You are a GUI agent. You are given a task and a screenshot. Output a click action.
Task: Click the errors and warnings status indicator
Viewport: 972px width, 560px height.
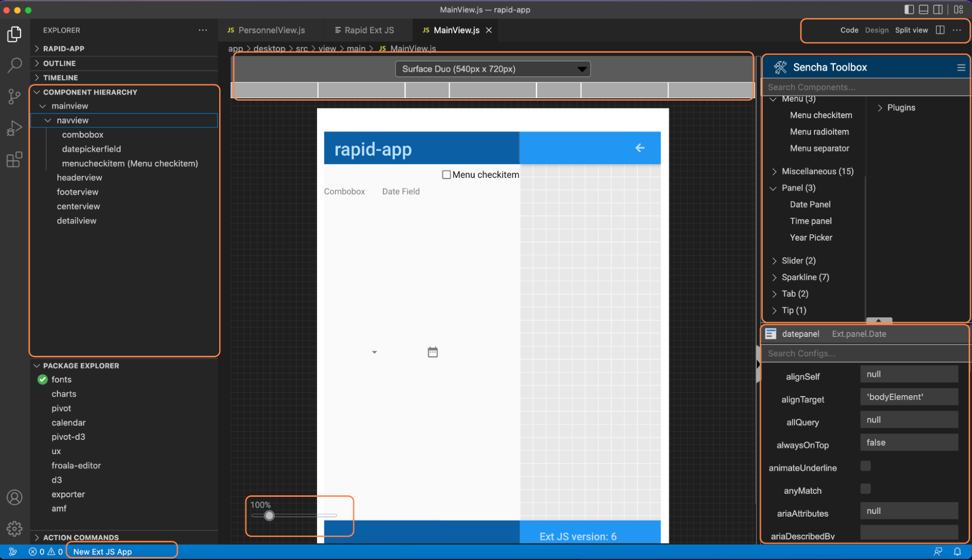pyautogui.click(x=46, y=552)
